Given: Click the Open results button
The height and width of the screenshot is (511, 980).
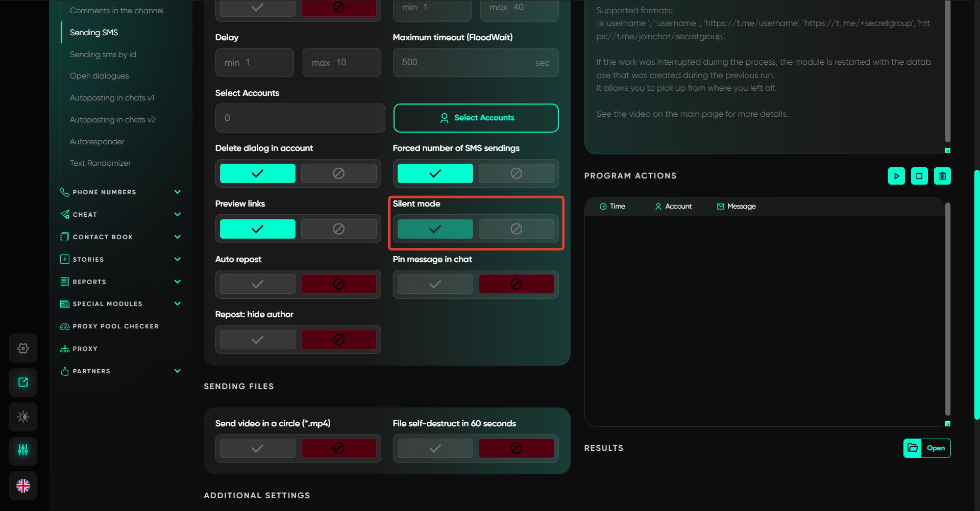Looking at the screenshot, I should 927,448.
